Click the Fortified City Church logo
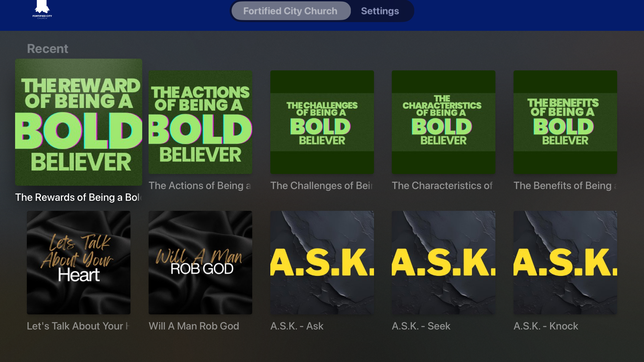Screen dimensions: 644x362 click(x=42, y=10)
